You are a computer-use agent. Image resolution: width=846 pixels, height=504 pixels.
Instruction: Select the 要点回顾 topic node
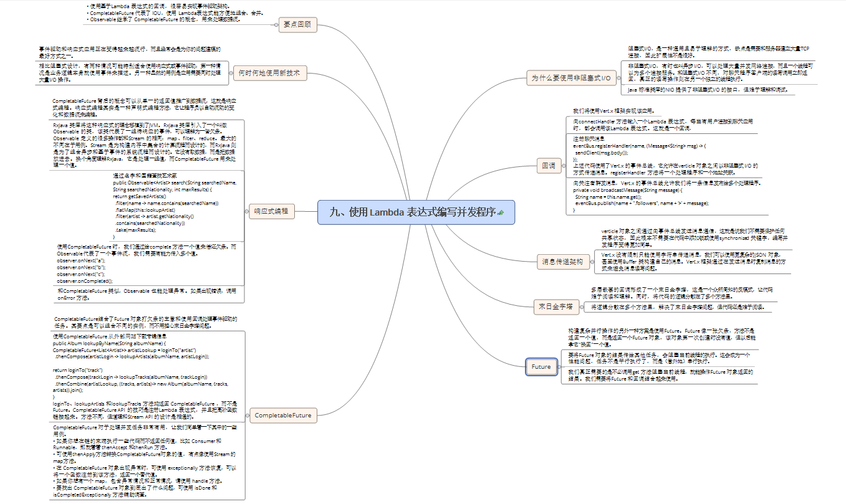click(x=297, y=24)
